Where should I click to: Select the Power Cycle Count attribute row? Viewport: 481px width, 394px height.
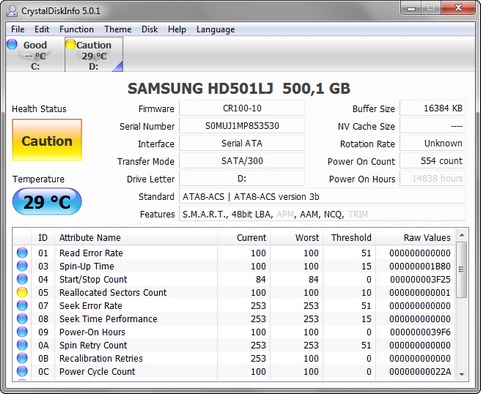pos(234,371)
